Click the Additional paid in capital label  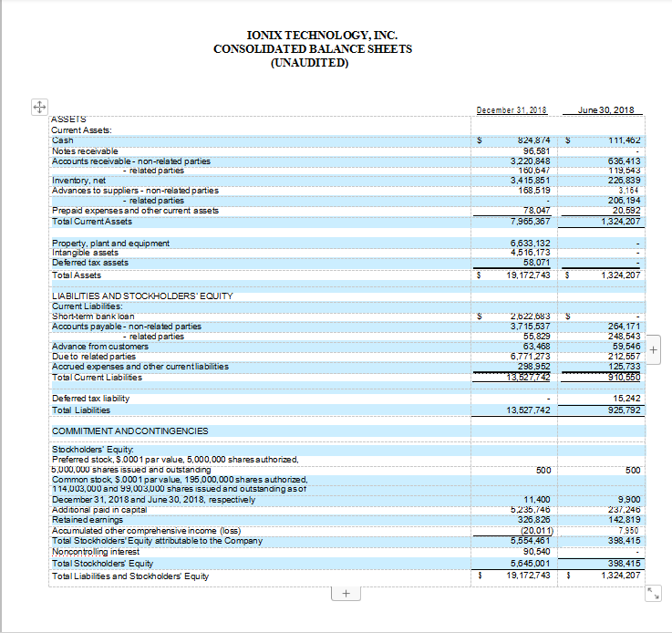[99, 510]
